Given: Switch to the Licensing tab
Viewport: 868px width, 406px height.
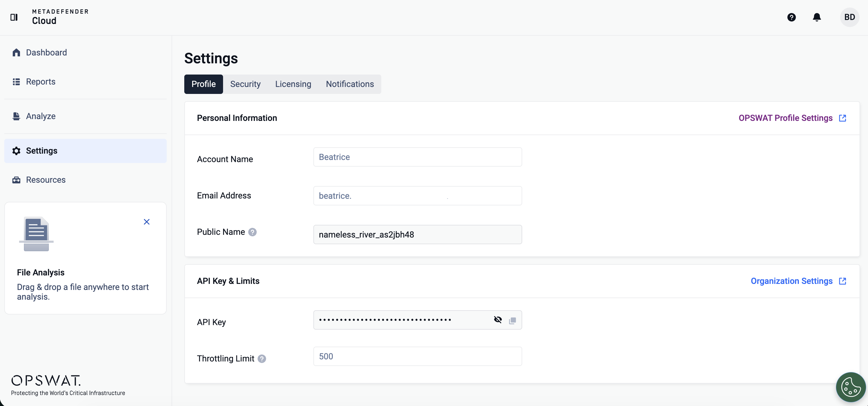Looking at the screenshot, I should coord(293,84).
